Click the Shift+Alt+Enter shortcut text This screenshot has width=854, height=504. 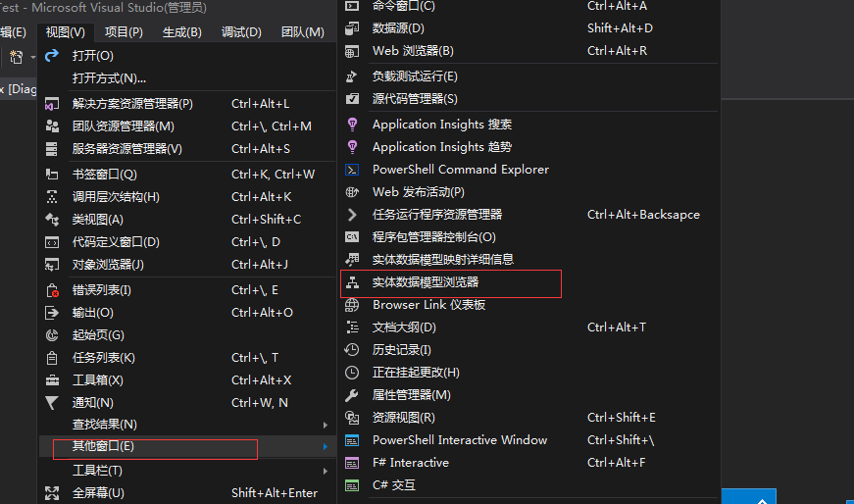(x=275, y=493)
